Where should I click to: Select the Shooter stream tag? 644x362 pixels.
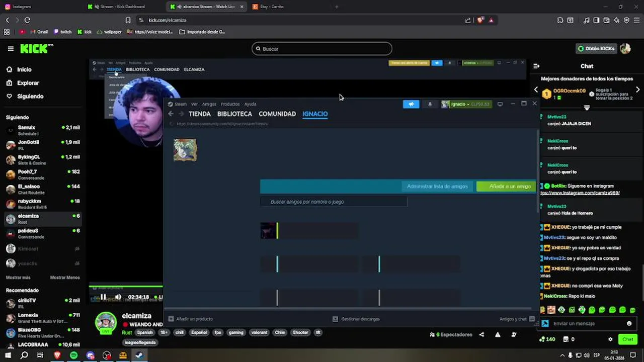[300, 332]
